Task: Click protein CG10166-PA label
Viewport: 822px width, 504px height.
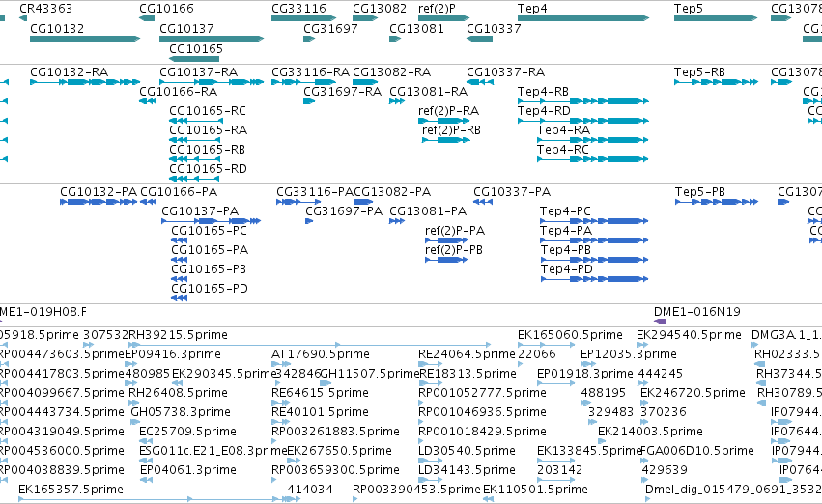Action: (x=179, y=192)
